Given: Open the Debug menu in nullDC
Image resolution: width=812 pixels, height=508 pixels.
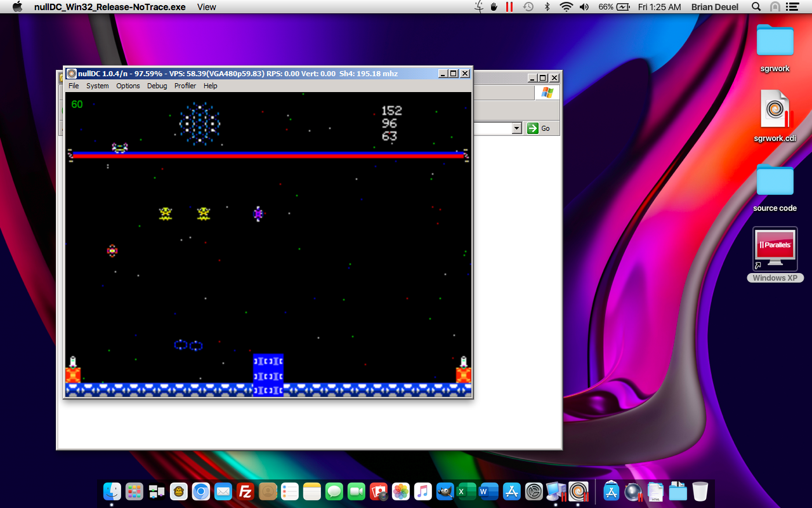Looking at the screenshot, I should coord(157,86).
